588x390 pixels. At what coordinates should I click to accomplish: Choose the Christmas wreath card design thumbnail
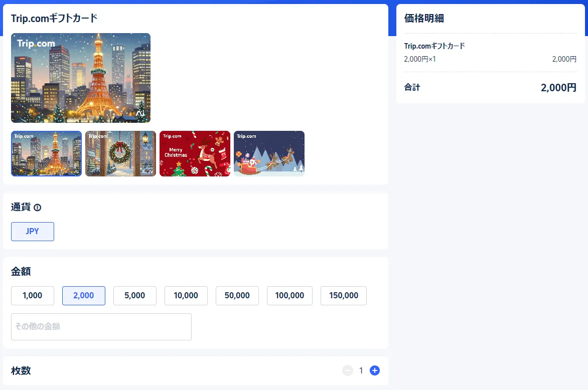coord(120,153)
